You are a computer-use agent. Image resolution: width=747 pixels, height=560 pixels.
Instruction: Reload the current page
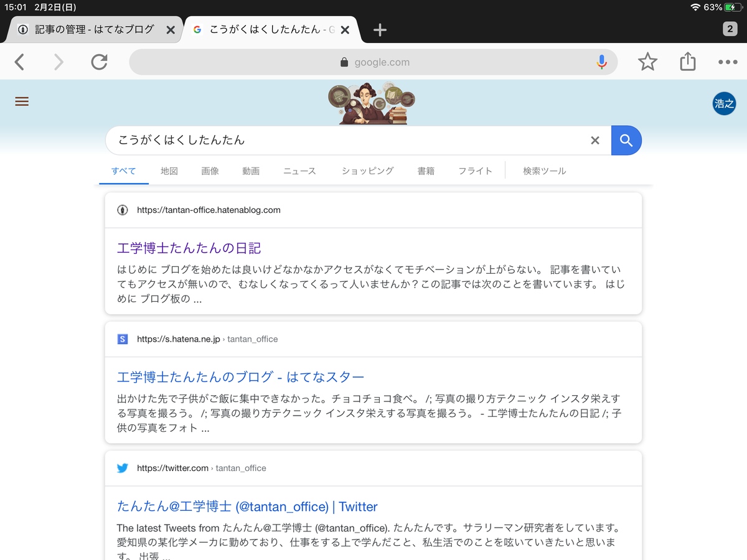tap(99, 62)
